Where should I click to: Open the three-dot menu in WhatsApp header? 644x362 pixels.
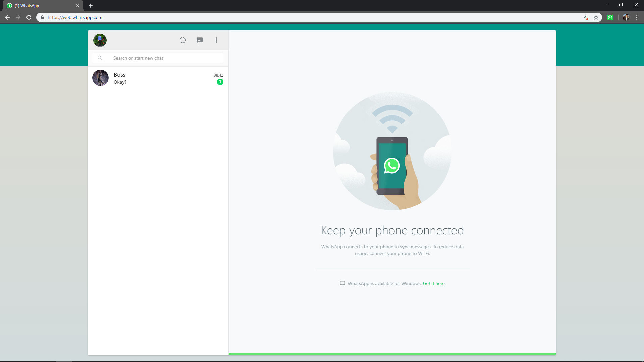[216, 40]
